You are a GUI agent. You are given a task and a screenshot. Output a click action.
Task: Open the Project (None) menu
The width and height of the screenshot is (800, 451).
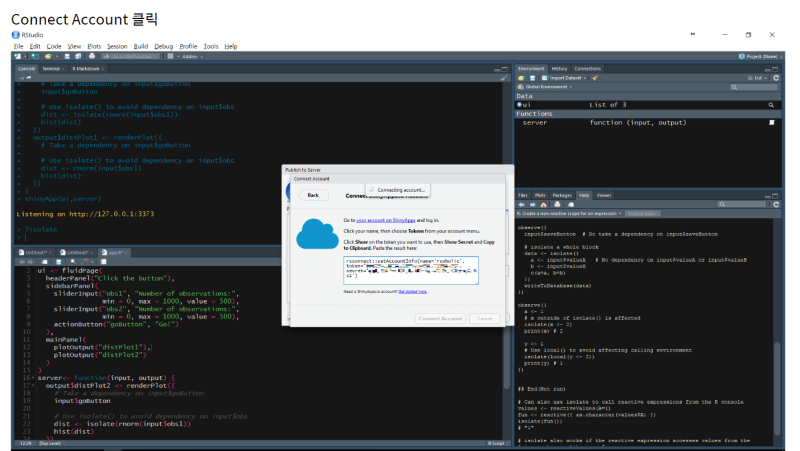click(x=762, y=57)
